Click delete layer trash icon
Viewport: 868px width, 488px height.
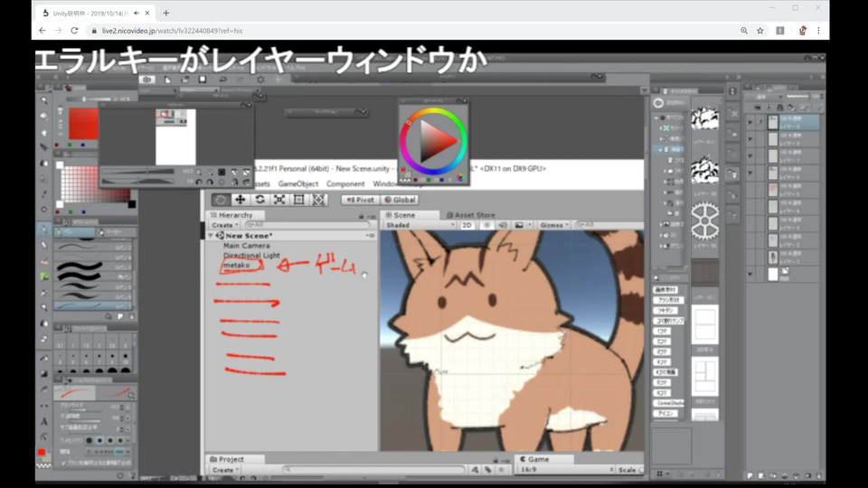pos(819,476)
